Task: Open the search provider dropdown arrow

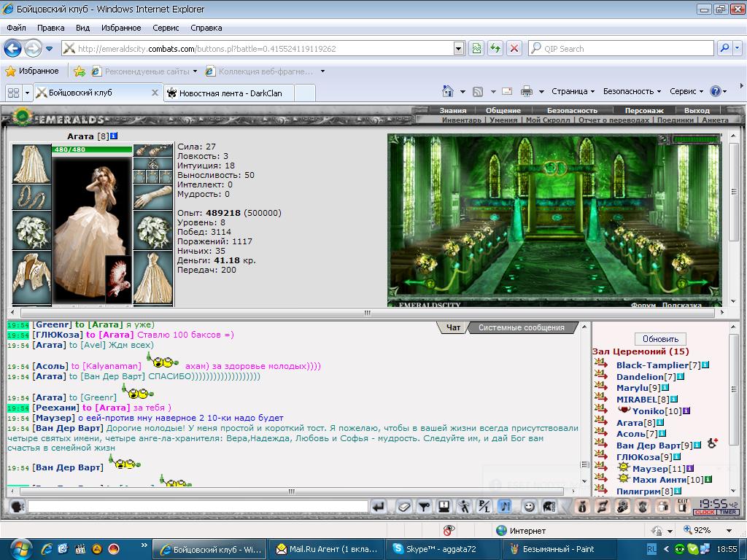Action: 738,48
